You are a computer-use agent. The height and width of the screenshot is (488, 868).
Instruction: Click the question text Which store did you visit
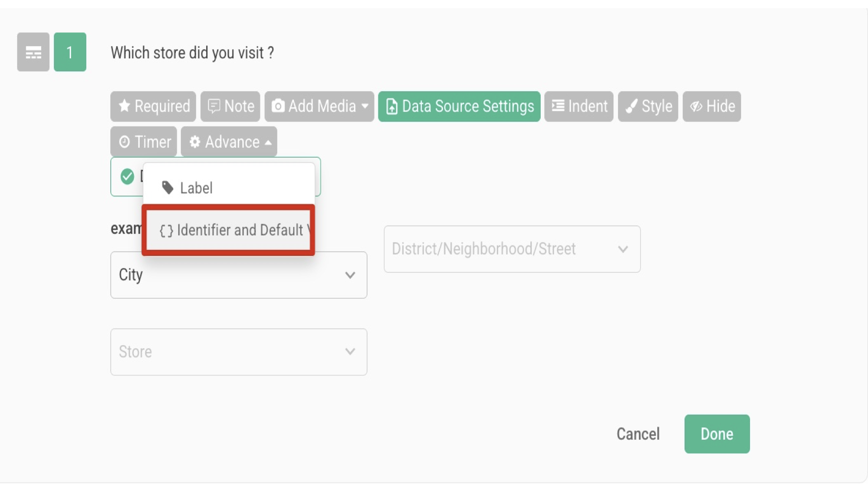click(192, 53)
